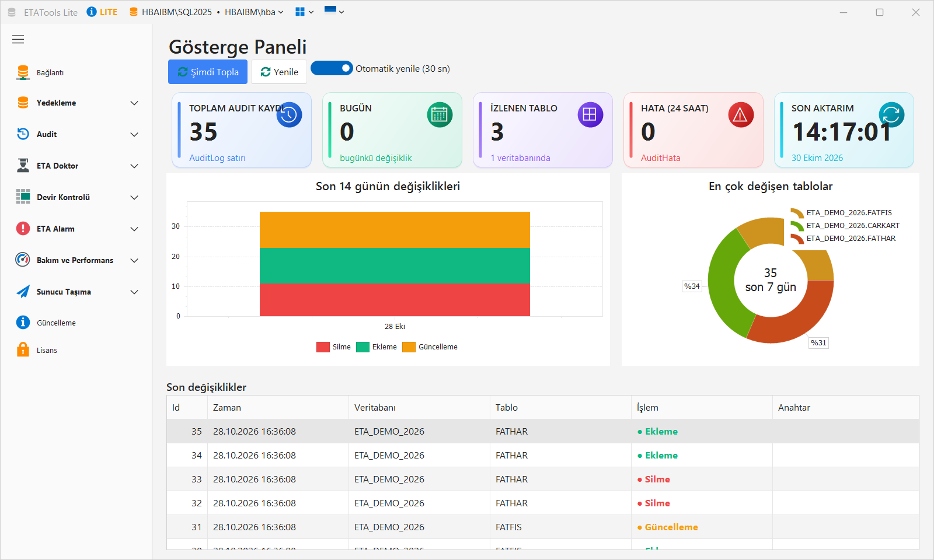Click the table grid icon on İzlenen Tablo card

click(590, 115)
